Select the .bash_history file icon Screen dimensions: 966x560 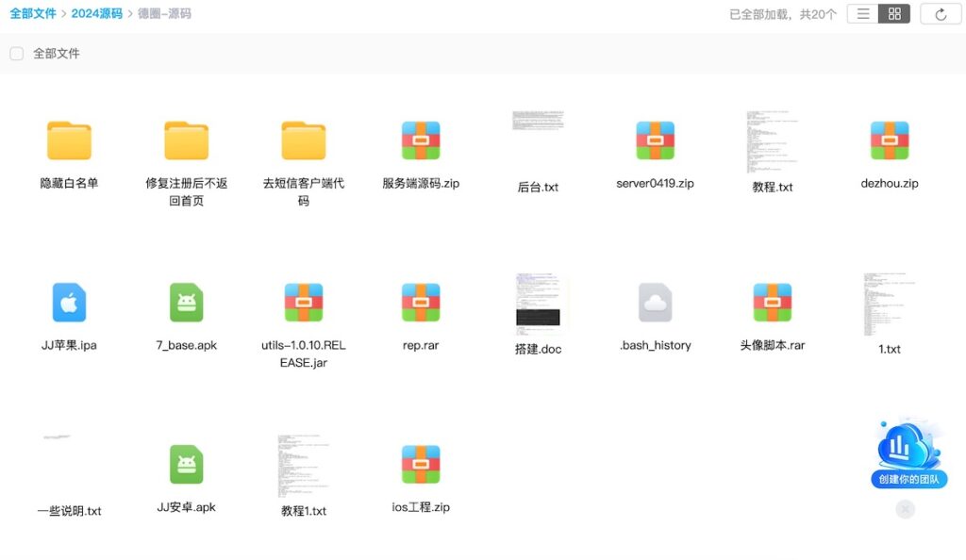[655, 302]
